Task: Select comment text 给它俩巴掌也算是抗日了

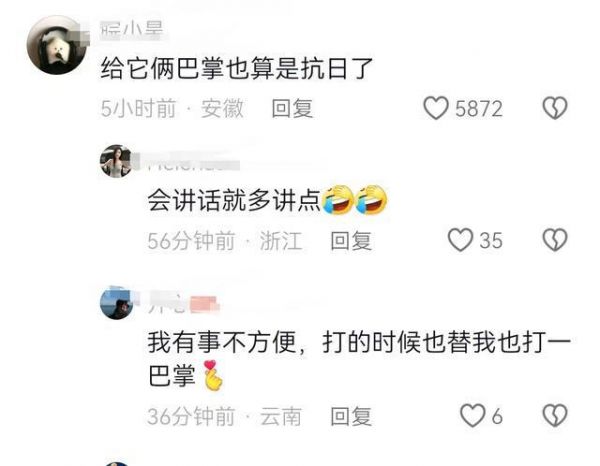Action: 237,69
